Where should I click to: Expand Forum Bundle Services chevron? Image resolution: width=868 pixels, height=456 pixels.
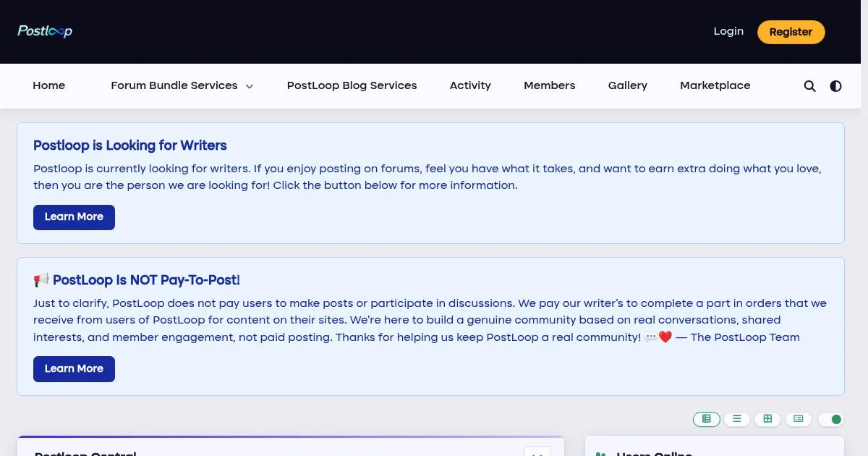pyautogui.click(x=250, y=86)
